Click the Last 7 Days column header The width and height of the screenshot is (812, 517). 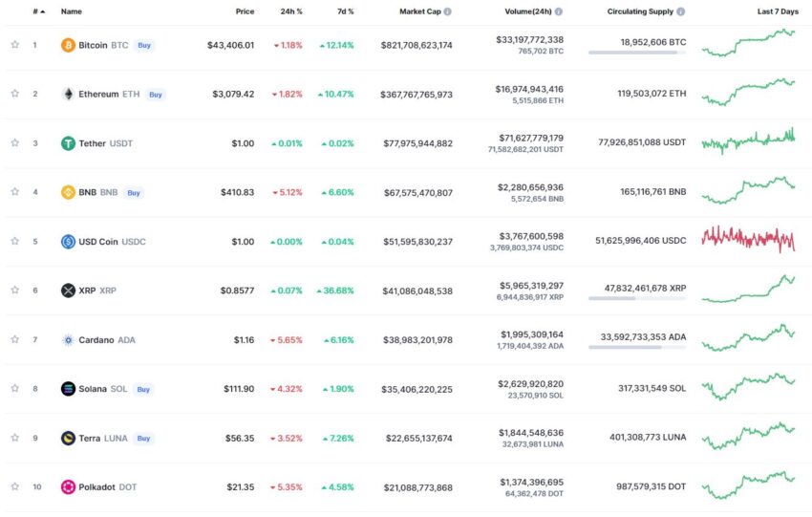[778, 11]
